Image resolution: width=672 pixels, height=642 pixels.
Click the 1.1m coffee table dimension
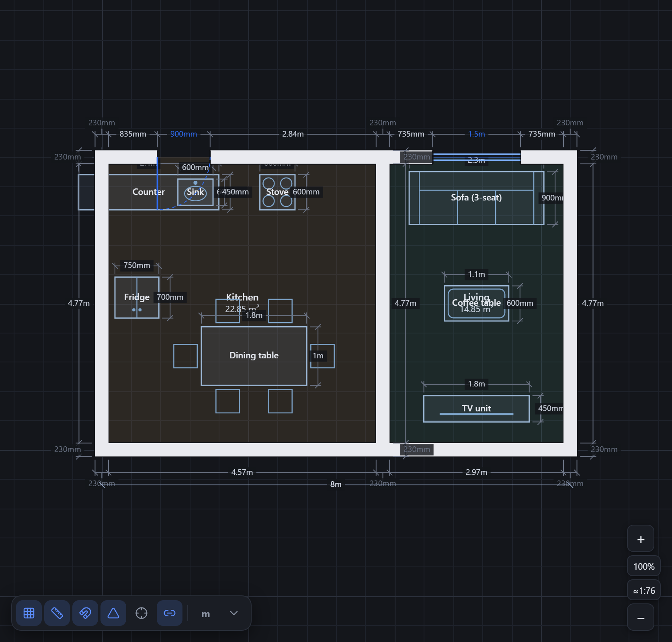click(476, 274)
